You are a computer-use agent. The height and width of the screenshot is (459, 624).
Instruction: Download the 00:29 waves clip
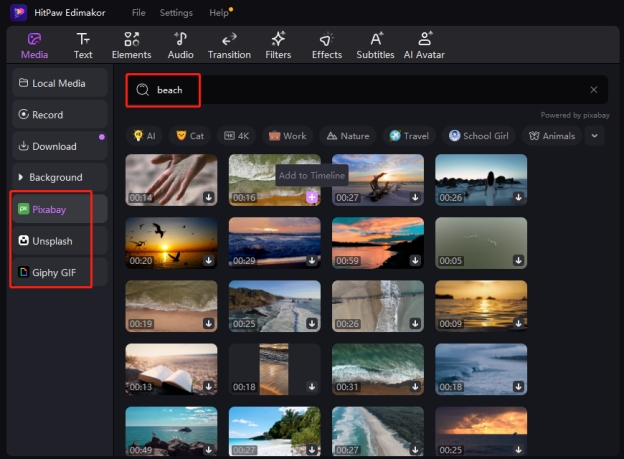312,260
